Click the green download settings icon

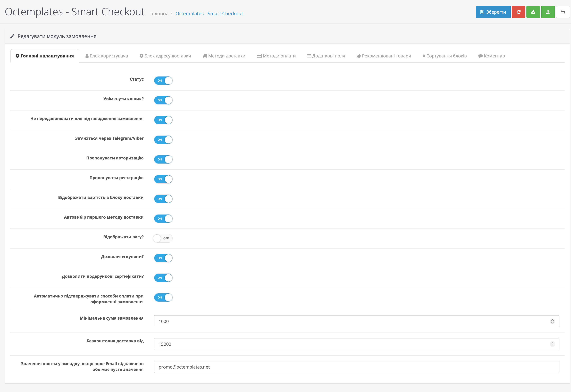[x=533, y=12]
